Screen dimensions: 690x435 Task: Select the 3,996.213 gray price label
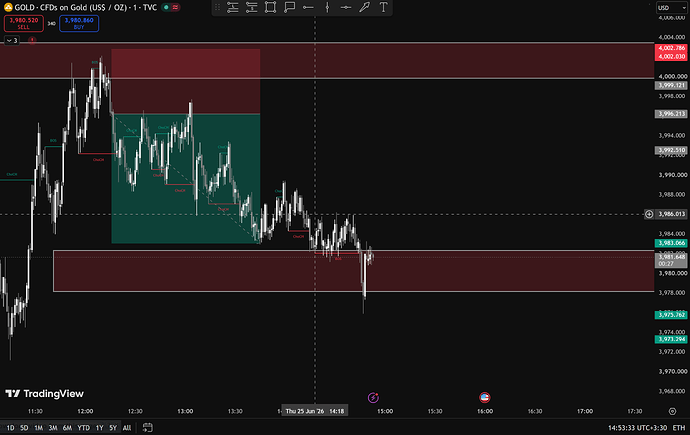point(671,114)
